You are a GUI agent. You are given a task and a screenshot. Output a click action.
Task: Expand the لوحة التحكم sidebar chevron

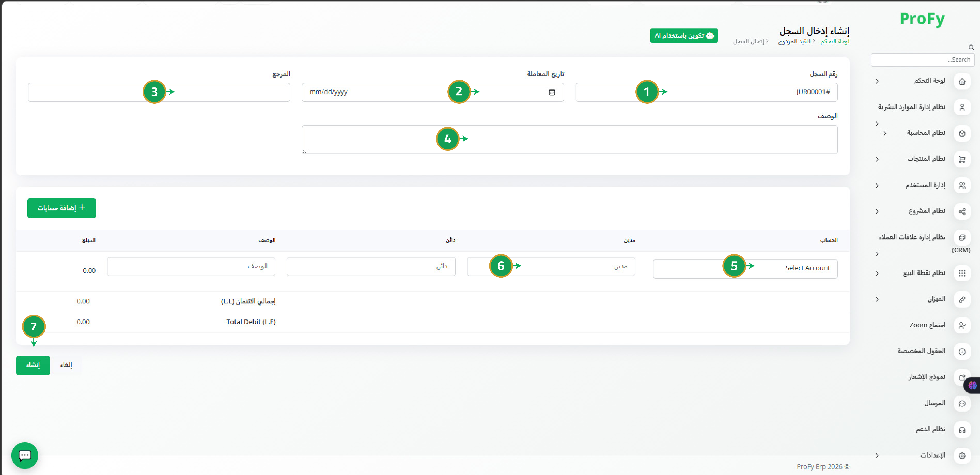click(x=877, y=81)
